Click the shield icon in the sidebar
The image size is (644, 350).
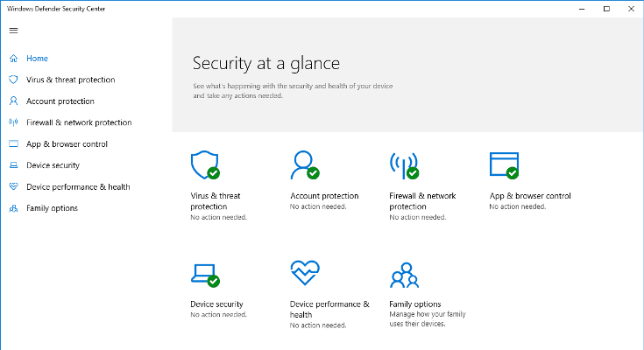tap(13, 80)
